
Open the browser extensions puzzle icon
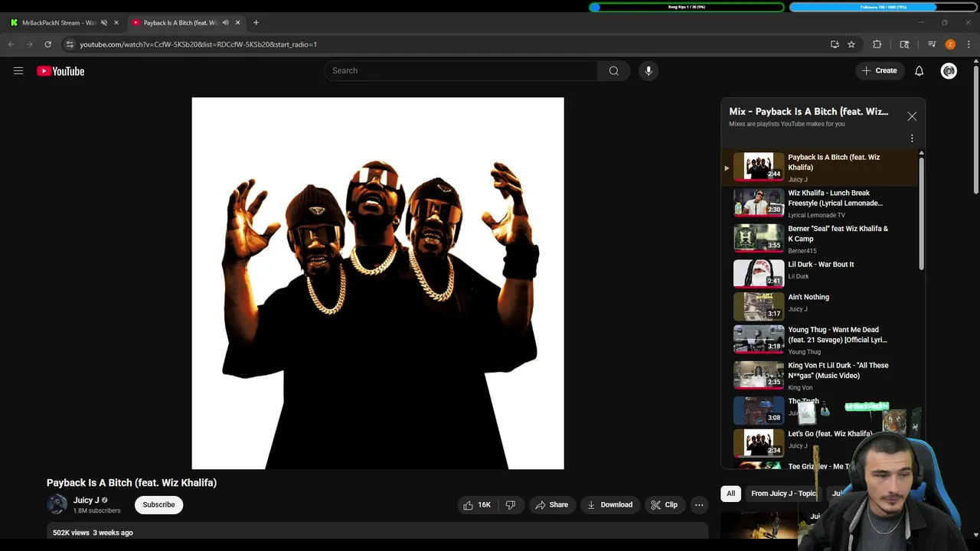(x=877, y=44)
